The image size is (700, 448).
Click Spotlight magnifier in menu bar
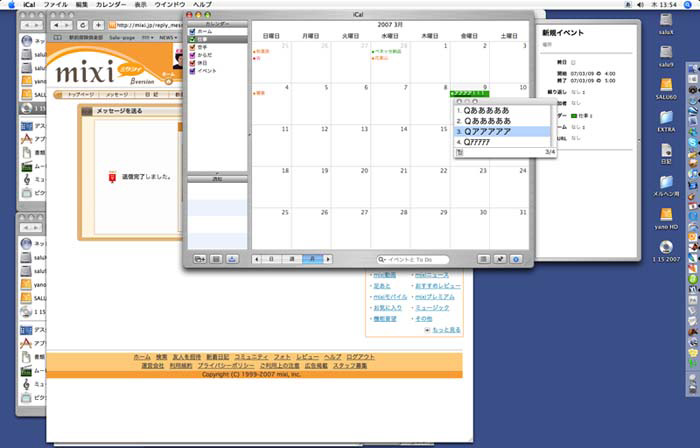pyautogui.click(x=688, y=4)
